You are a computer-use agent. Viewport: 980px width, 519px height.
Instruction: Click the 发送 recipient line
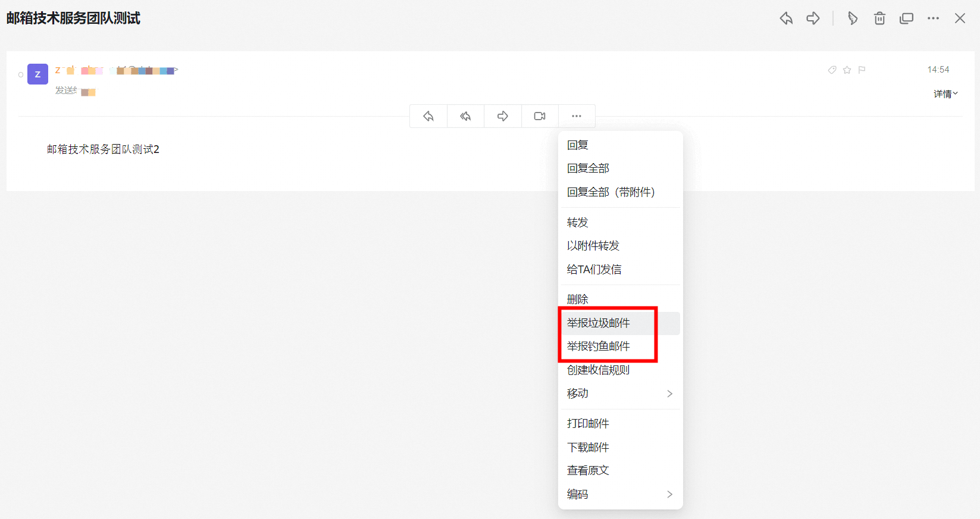point(76,91)
